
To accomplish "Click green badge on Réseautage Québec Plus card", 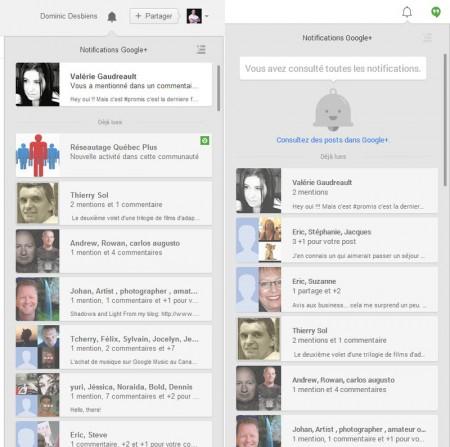I will [205, 141].
